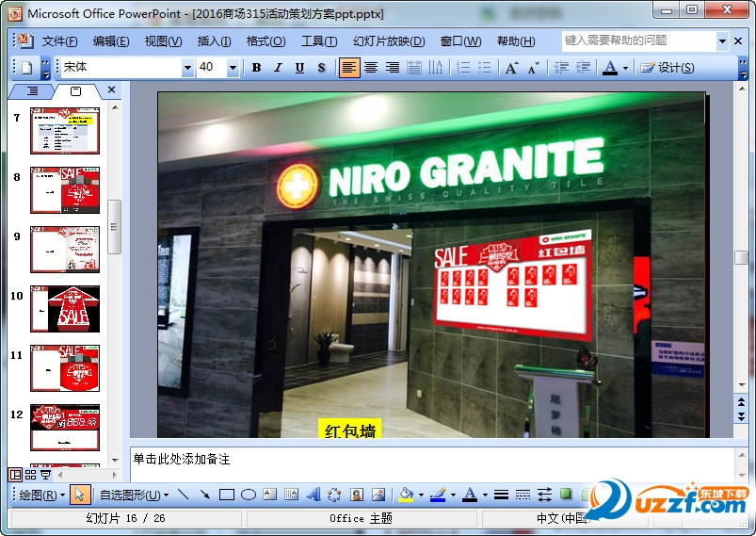Open the 自选图形(U) AutoShapes menu

pyautogui.click(x=134, y=495)
